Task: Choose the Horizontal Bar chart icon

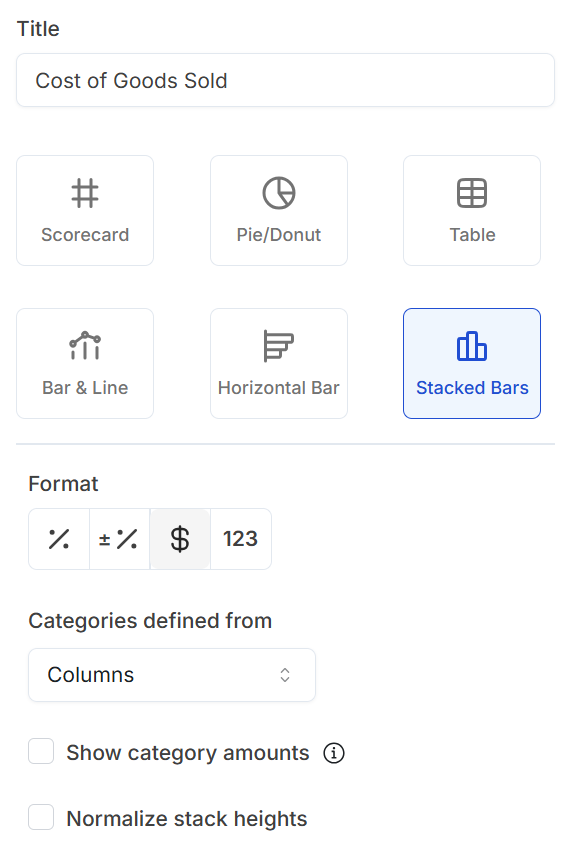Action: click(278, 346)
